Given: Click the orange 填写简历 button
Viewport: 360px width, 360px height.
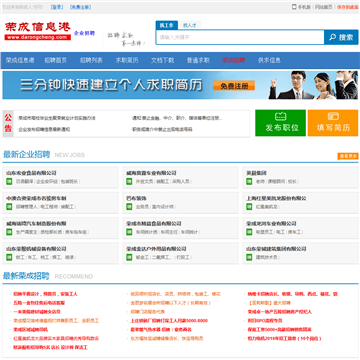Looking at the screenshot, I should (333, 123).
